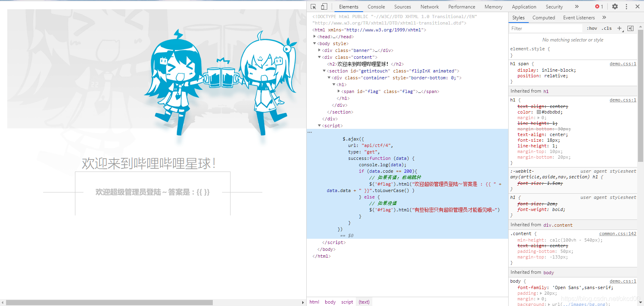Select the body breadcrumb item

coord(330,302)
